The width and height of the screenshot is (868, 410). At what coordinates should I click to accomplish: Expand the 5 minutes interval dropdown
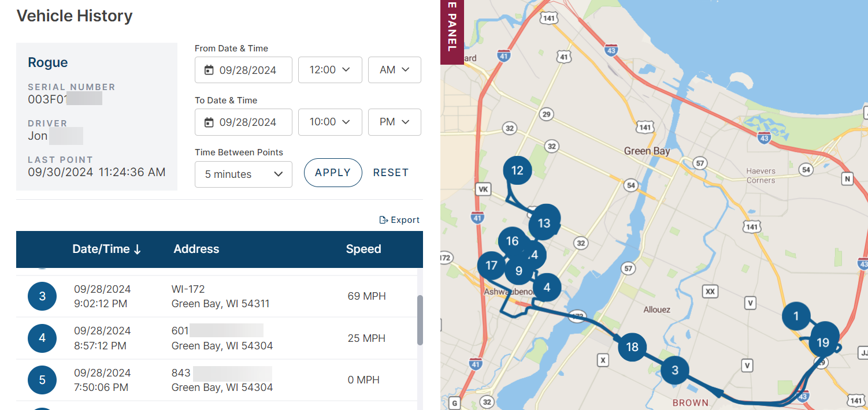(243, 174)
